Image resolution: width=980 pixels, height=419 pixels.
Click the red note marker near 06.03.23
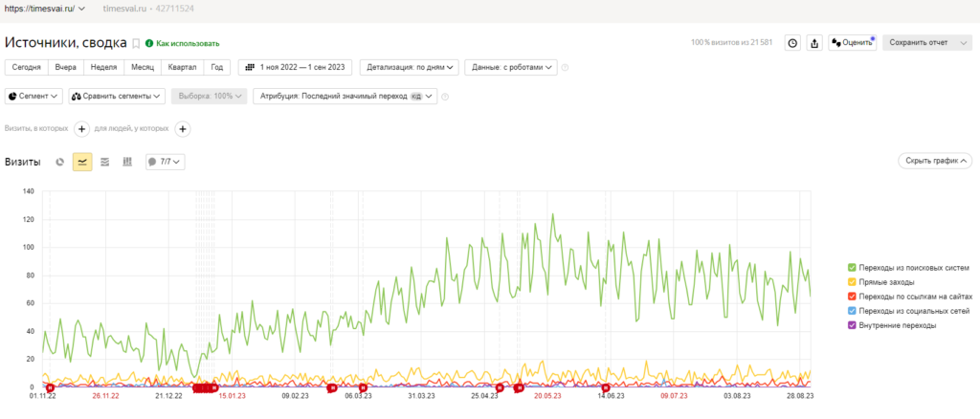pos(363,387)
